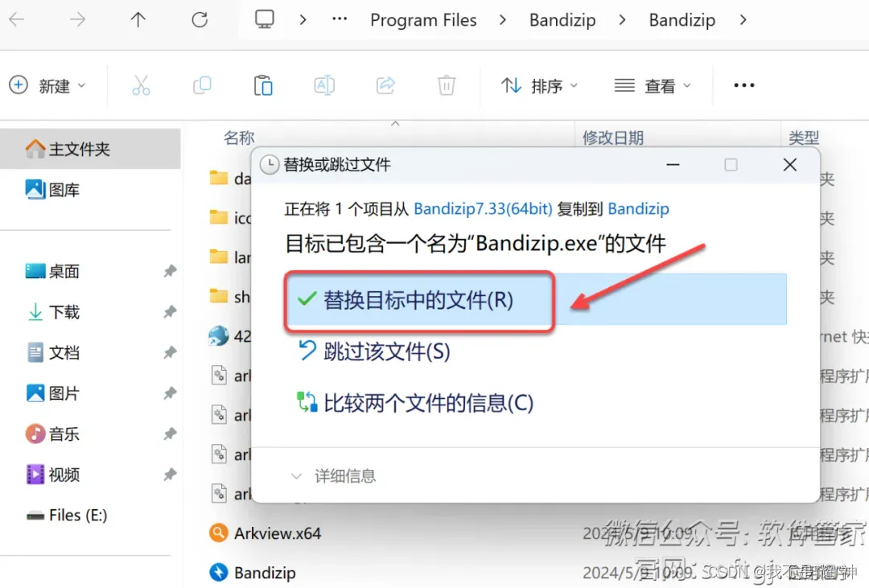Refresh the current folder view

click(200, 20)
